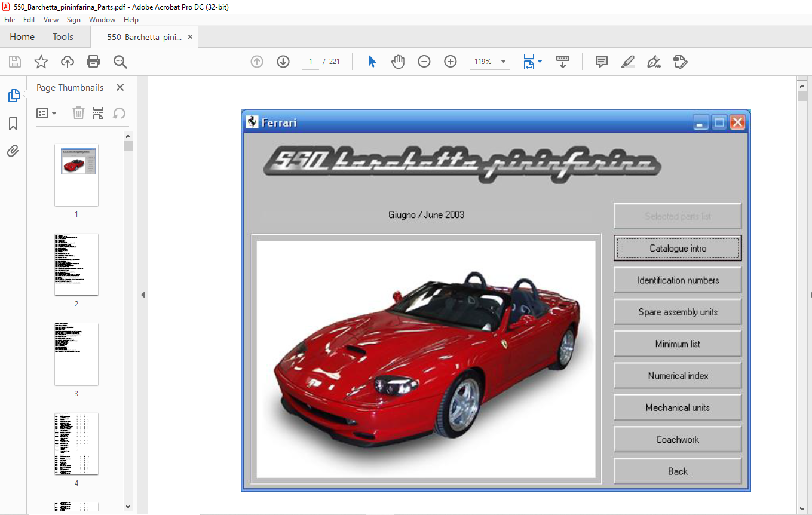This screenshot has height=515, width=812.
Task: Open the Find text magnifier tool
Action: 120,62
